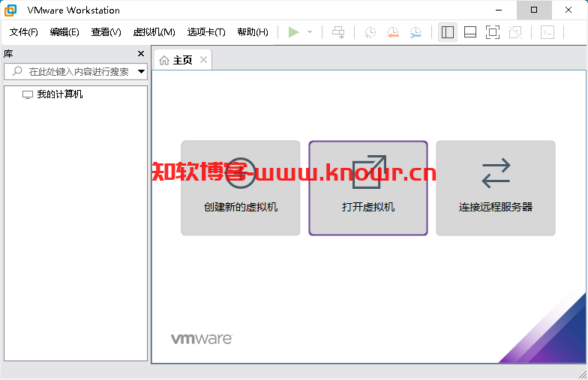Click the revert to snapshot icon
588x380 pixels.
click(393, 32)
